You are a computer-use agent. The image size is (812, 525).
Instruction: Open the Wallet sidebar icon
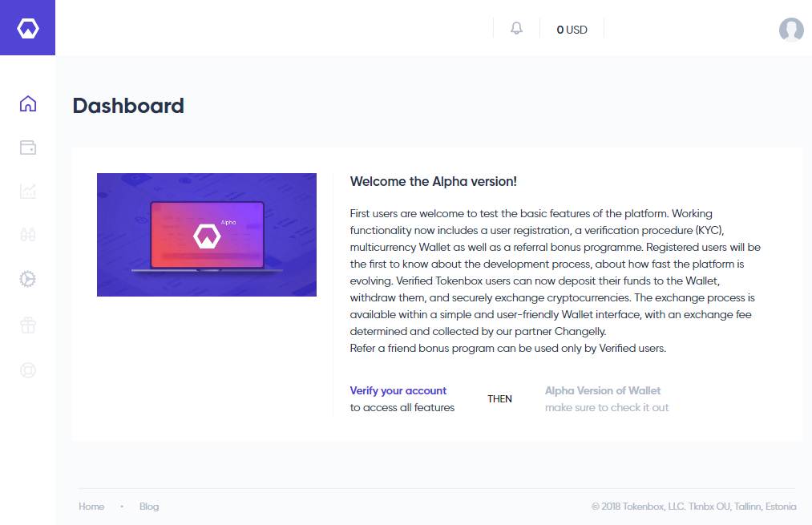coord(28,147)
